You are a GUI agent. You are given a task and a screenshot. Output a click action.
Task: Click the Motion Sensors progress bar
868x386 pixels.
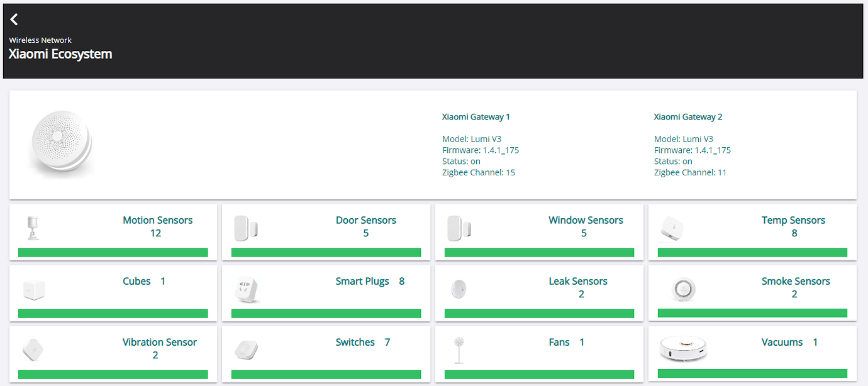click(113, 252)
